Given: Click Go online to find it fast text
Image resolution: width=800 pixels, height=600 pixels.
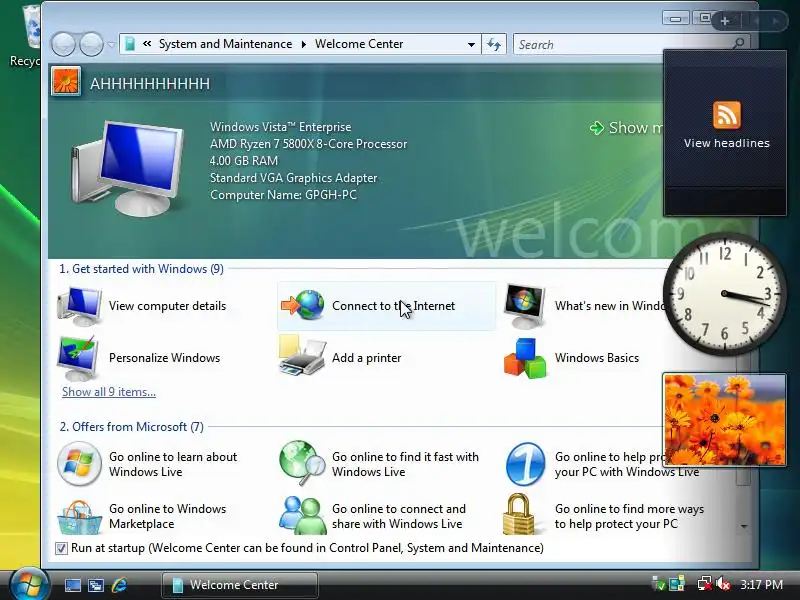Looking at the screenshot, I should pyautogui.click(x=406, y=464).
